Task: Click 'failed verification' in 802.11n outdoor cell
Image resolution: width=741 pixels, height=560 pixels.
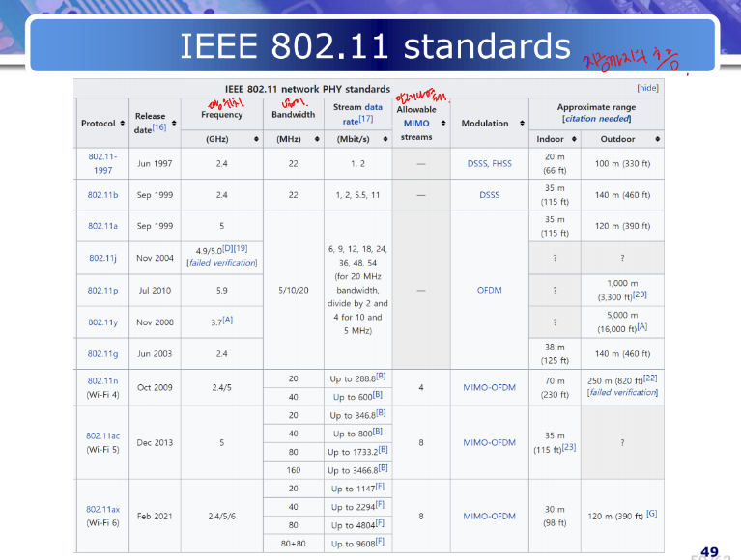Action: (622, 392)
